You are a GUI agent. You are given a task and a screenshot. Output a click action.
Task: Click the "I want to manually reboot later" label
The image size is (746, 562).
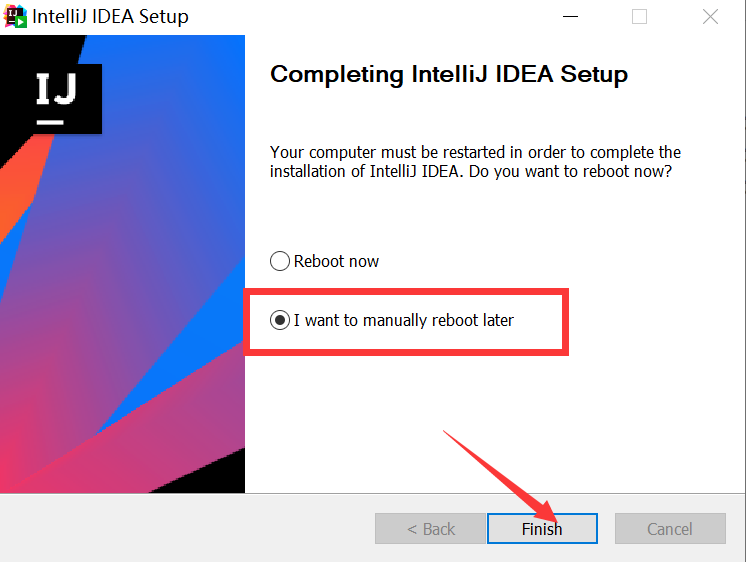pos(403,321)
